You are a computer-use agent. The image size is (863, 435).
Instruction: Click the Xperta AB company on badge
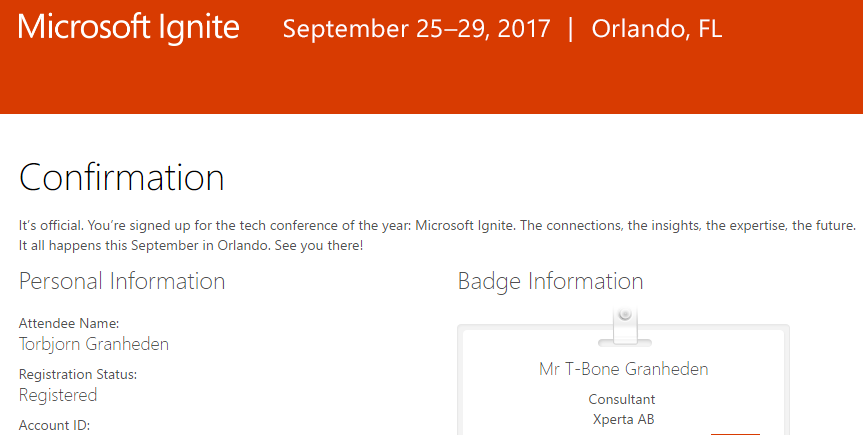(624, 419)
